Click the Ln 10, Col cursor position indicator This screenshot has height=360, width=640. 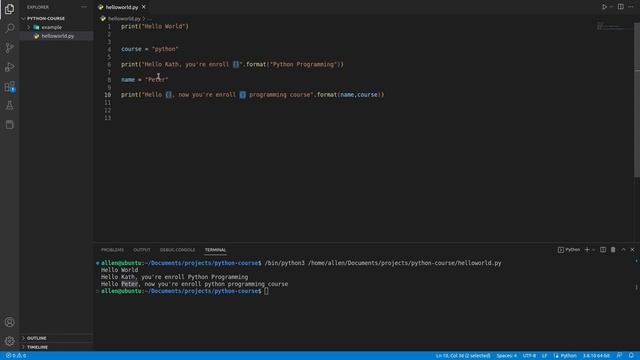[463, 356]
